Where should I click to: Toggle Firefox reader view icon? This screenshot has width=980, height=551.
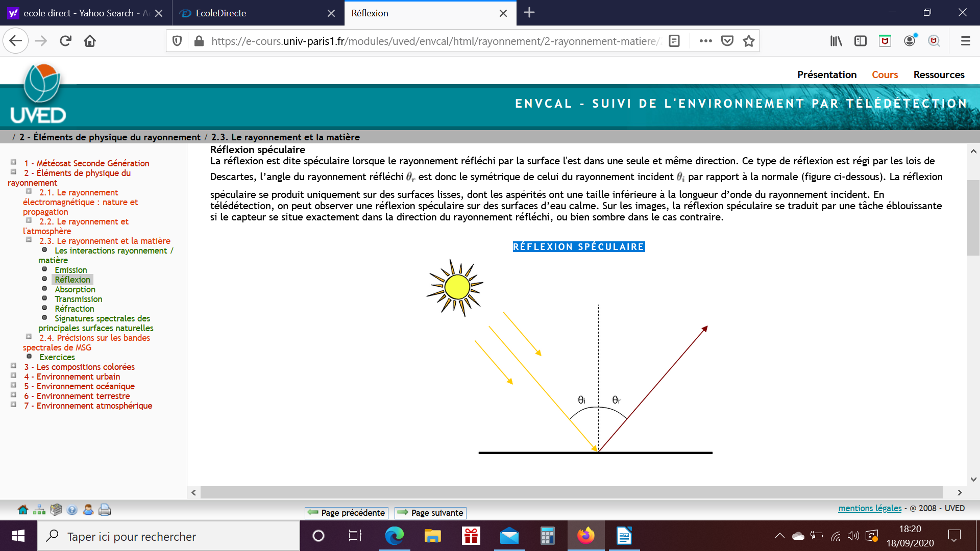pyautogui.click(x=674, y=41)
